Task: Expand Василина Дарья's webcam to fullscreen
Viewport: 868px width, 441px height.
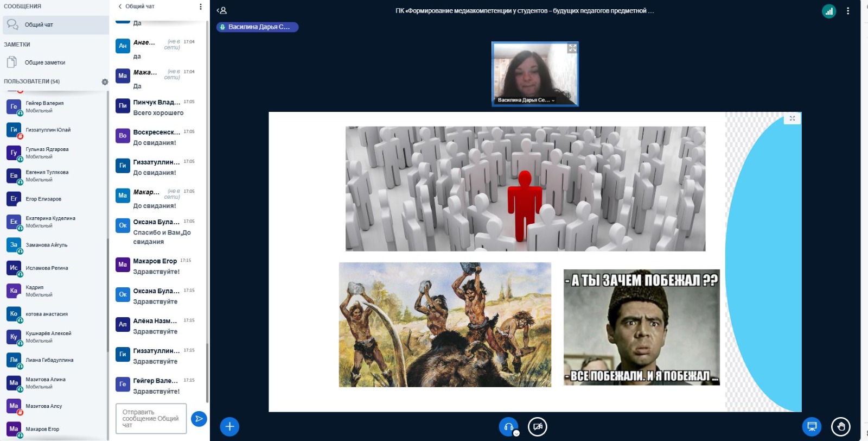Action: coord(572,48)
